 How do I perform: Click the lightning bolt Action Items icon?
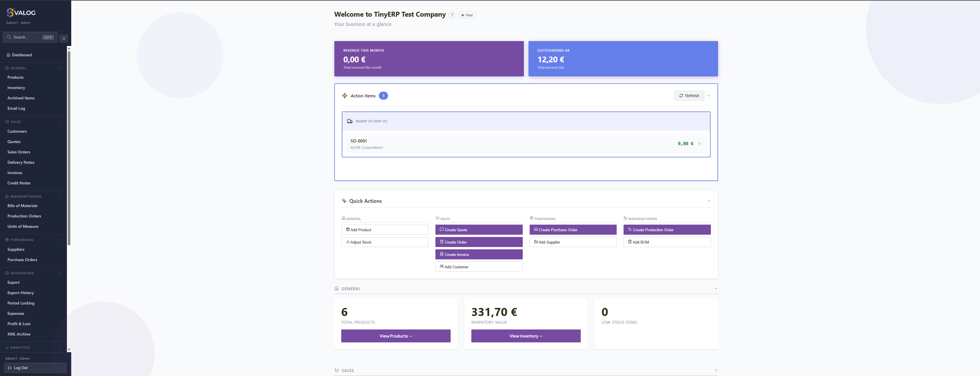tap(345, 96)
